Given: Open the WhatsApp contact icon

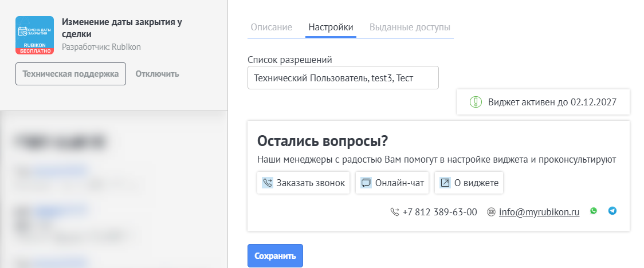Looking at the screenshot, I should point(594,211).
